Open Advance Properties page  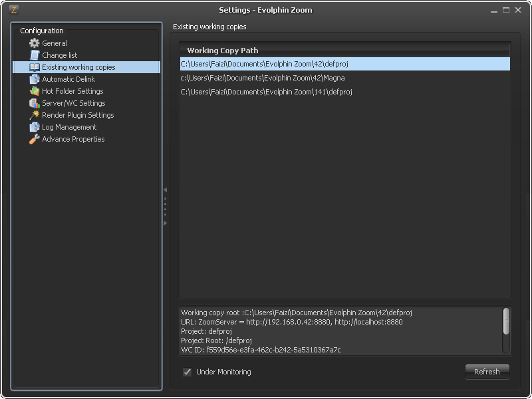pos(73,139)
